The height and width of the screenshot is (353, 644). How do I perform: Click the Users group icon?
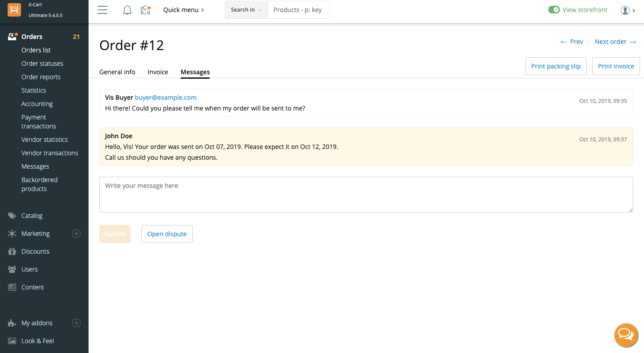click(x=12, y=269)
